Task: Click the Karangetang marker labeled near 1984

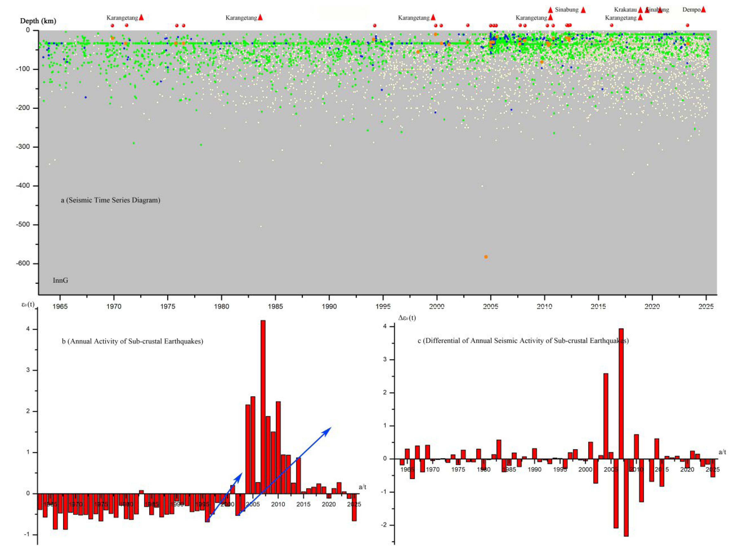Action: click(x=261, y=18)
